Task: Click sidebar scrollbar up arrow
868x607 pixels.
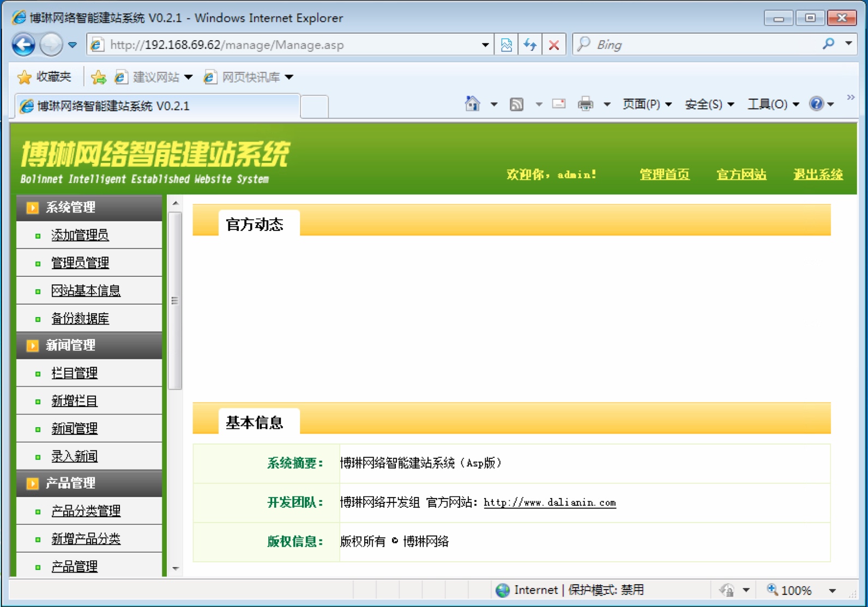Action: (x=175, y=203)
